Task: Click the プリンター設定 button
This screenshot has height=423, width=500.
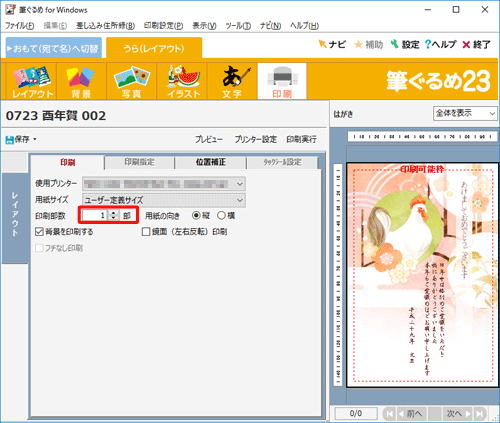Action: 255,139
